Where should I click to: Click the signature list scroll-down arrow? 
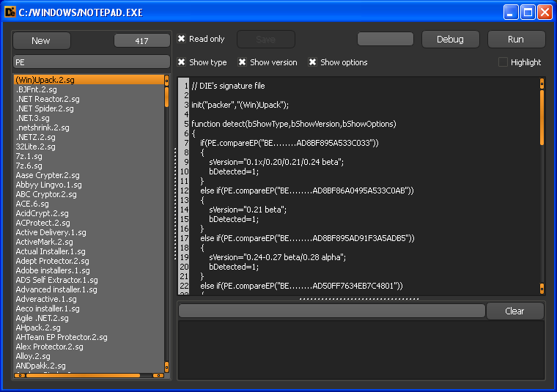pyautogui.click(x=166, y=366)
